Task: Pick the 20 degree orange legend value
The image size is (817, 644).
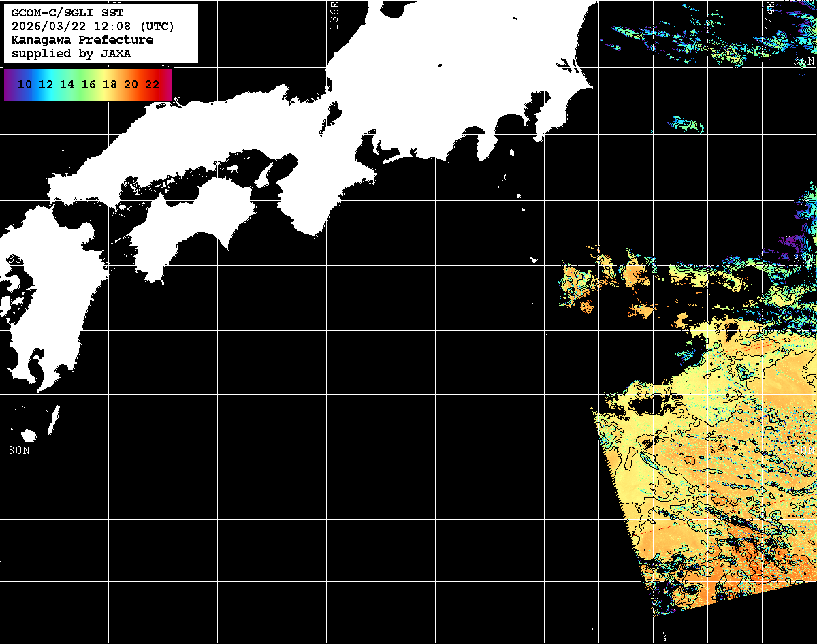Action: click(x=131, y=85)
